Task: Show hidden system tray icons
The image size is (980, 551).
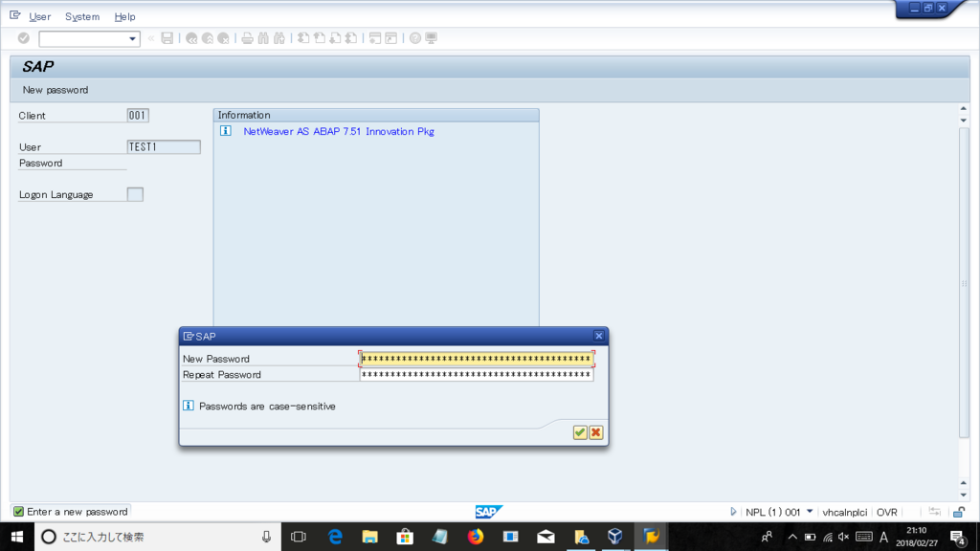Action: pyautogui.click(x=791, y=537)
